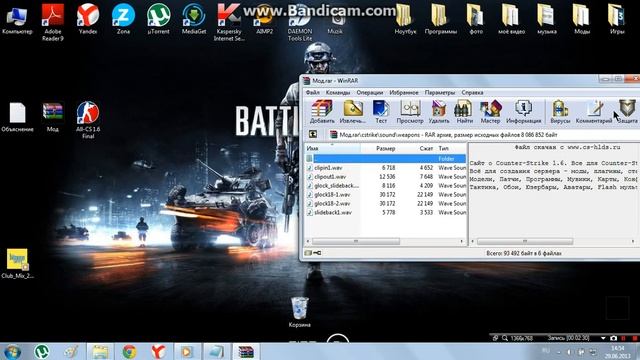Viewport: 640px width, 360px height.
Task: Open Chrome from the taskbar
Action: point(129,351)
